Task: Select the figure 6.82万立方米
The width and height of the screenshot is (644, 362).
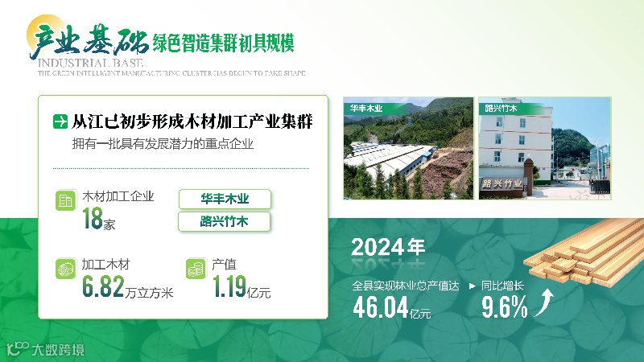Action: [x=128, y=286]
